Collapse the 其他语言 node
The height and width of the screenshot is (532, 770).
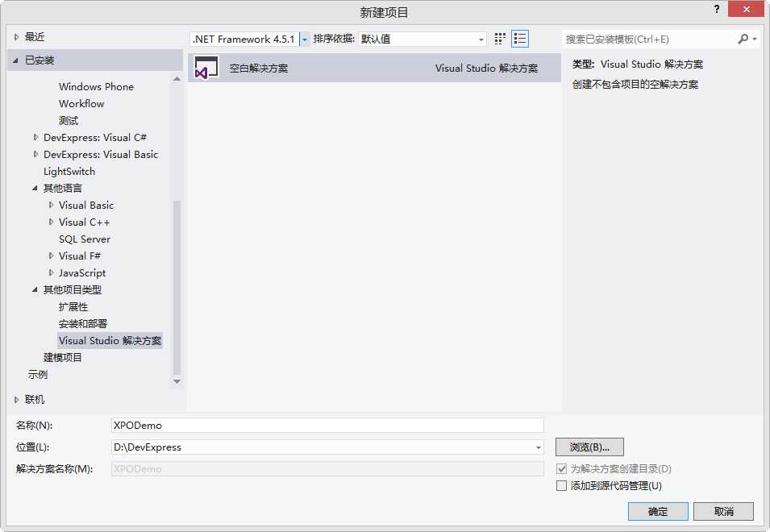point(34,188)
